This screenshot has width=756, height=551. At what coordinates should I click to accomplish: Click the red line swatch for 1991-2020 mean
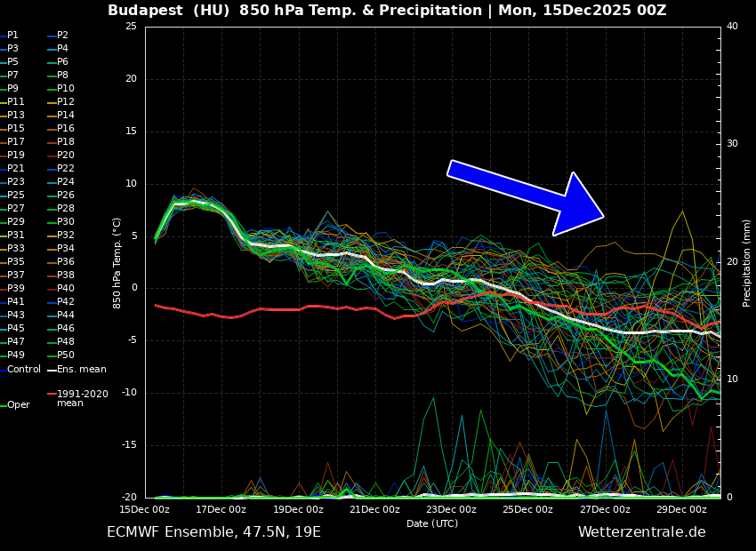click(52, 394)
